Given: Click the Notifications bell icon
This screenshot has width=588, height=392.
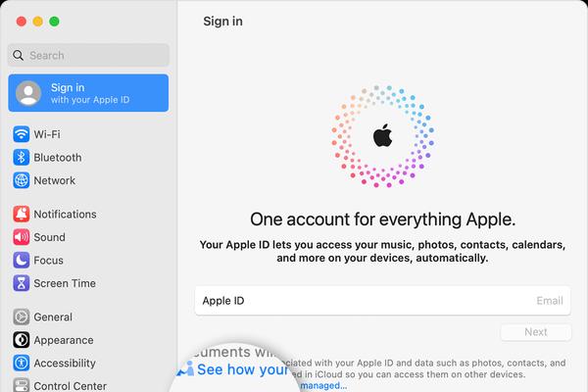Looking at the screenshot, I should coord(21,215).
